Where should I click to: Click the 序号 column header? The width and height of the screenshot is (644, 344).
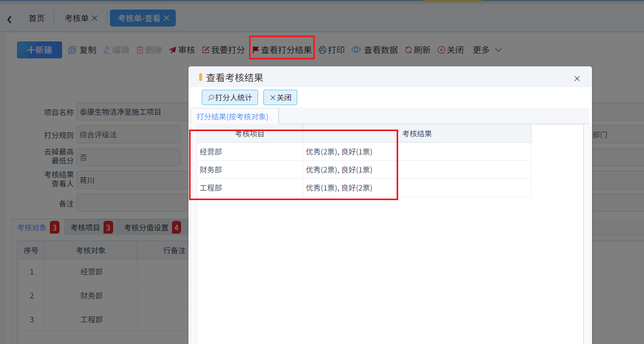point(31,251)
